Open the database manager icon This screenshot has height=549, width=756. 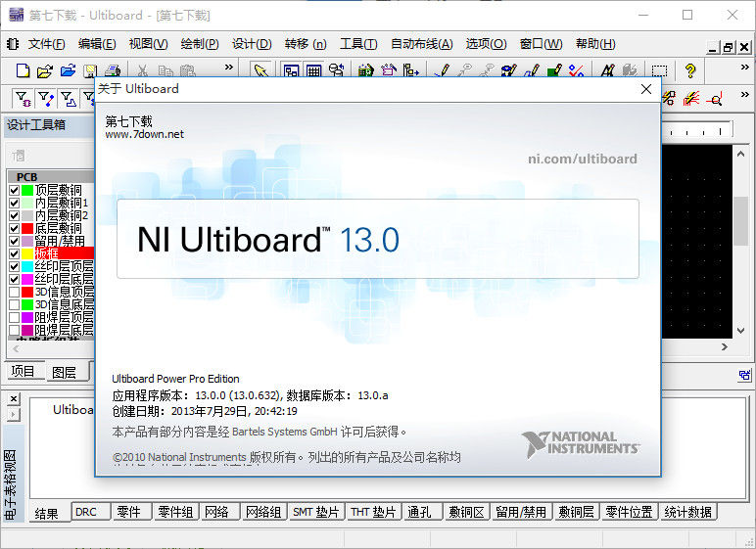pyautogui.click(x=337, y=70)
